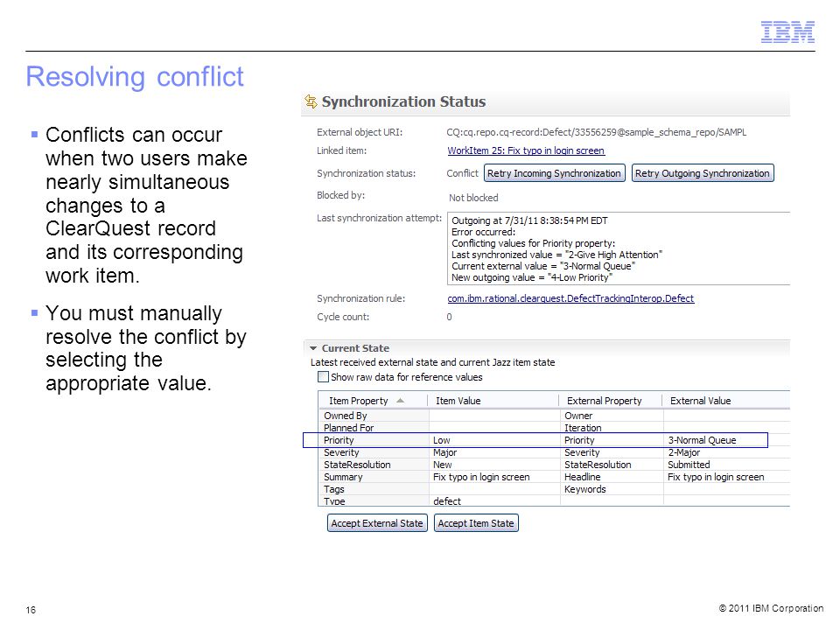
Task: Click the Cycle count value 0
Action: click(x=449, y=317)
